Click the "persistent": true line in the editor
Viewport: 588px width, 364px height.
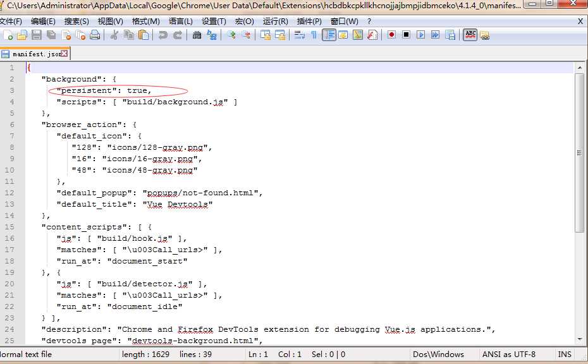[104, 90]
